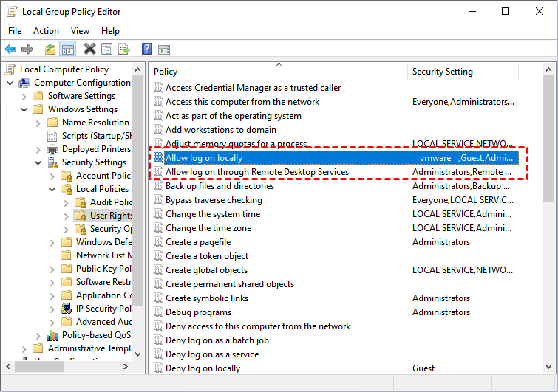This screenshot has height=392, width=558.
Task: Open the Properties toolbar icon
Action: click(106, 49)
